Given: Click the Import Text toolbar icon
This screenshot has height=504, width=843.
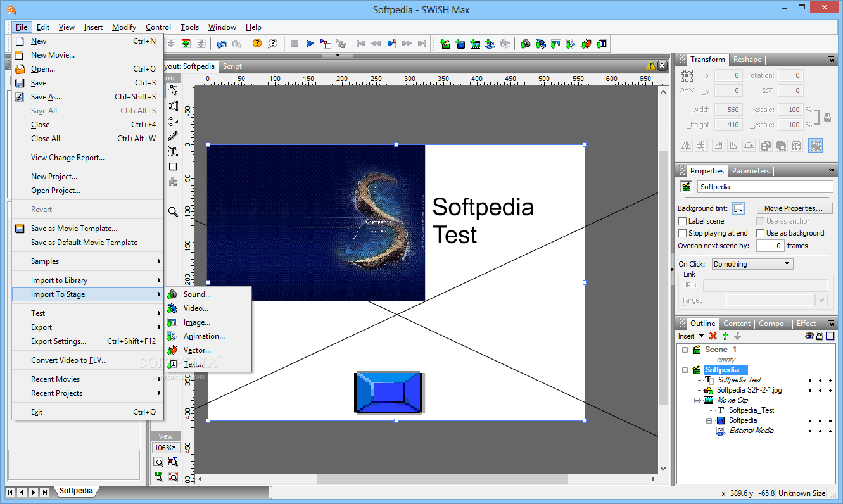Looking at the screenshot, I should (x=602, y=44).
